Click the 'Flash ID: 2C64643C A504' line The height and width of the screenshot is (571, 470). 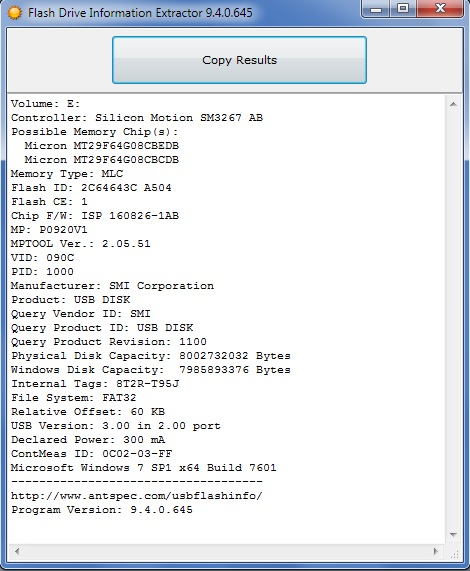pyautogui.click(x=91, y=188)
